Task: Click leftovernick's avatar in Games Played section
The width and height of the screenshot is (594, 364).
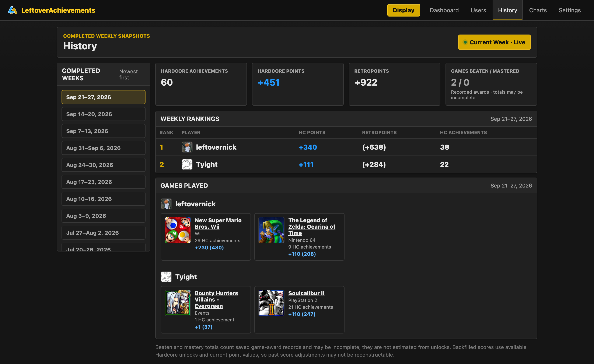Action: (x=166, y=204)
